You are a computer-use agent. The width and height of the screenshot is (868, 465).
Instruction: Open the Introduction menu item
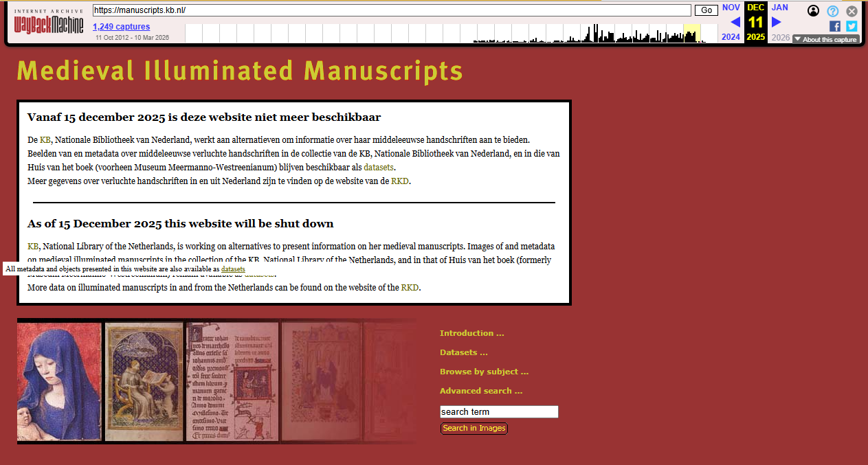pos(472,333)
